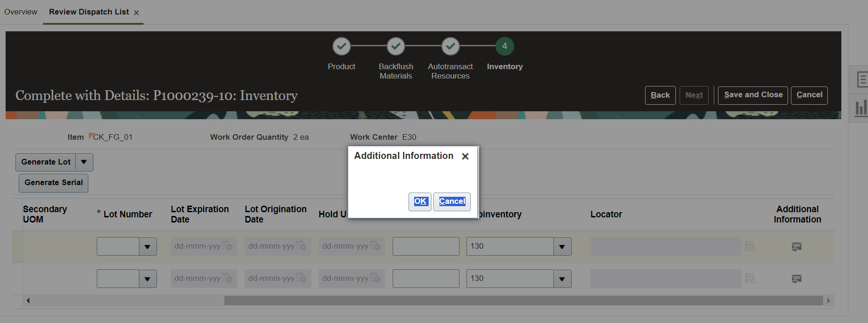Viewport: 868px width, 323px height.
Task: Focus Lot Number field in second row
Action: point(118,279)
